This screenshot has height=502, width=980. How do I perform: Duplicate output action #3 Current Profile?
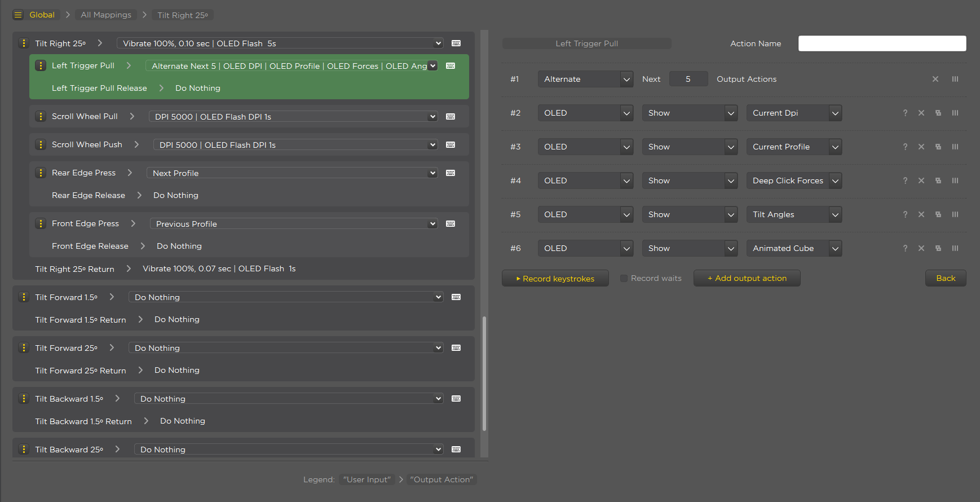[x=938, y=147]
